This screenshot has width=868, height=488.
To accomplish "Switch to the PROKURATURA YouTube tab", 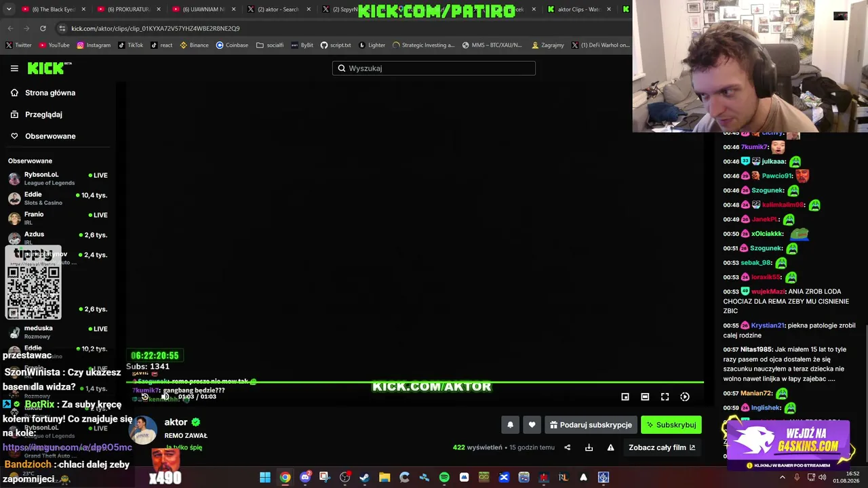I will [128, 9].
